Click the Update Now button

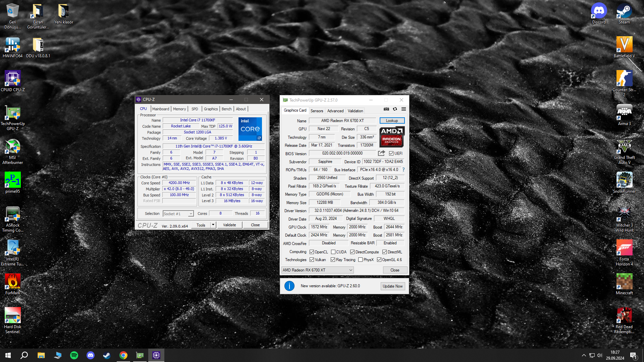click(x=393, y=286)
